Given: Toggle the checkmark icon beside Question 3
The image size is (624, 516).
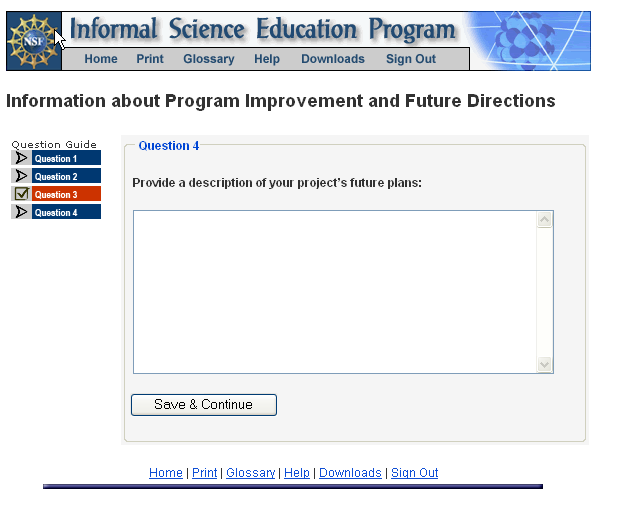Looking at the screenshot, I should (x=21, y=194).
